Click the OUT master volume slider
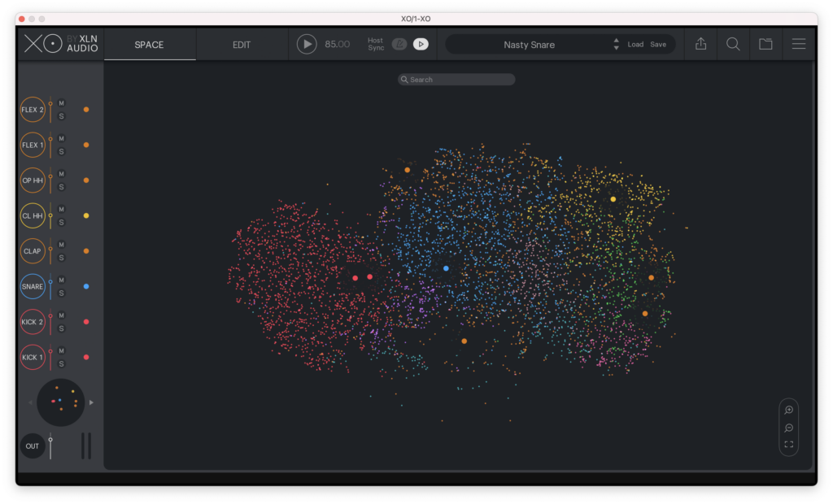Screen dimensions: 833x504 coord(50,446)
